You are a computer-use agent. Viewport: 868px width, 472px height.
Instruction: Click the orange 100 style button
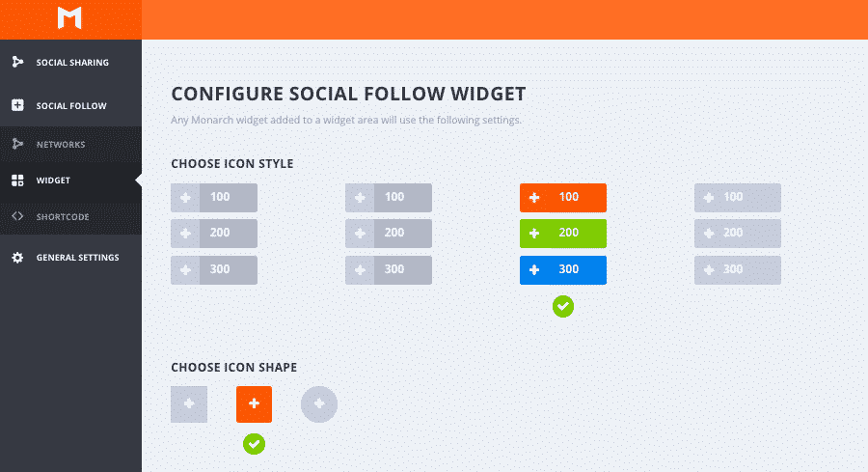point(563,198)
